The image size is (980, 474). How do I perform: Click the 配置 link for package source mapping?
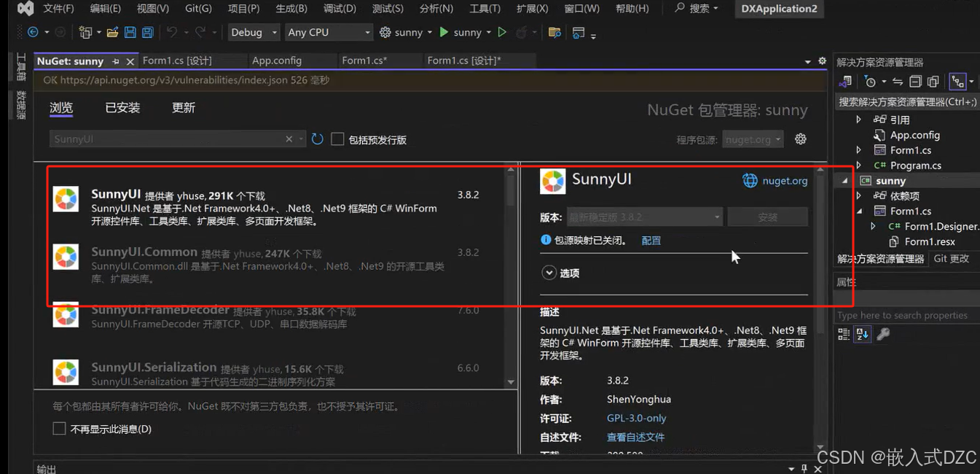coord(651,240)
